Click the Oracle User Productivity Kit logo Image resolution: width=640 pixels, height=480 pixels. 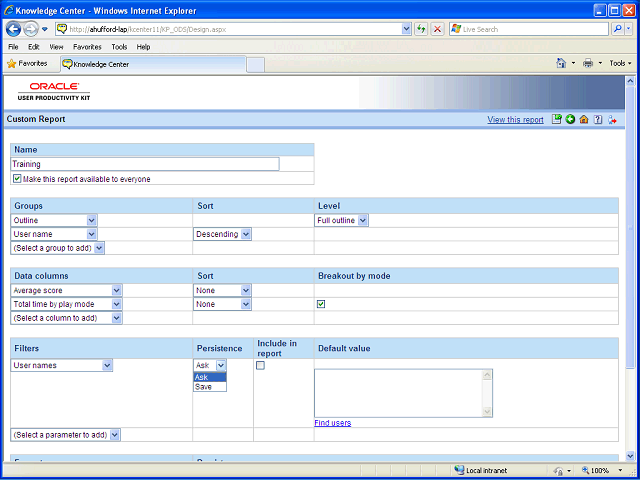(x=54, y=92)
